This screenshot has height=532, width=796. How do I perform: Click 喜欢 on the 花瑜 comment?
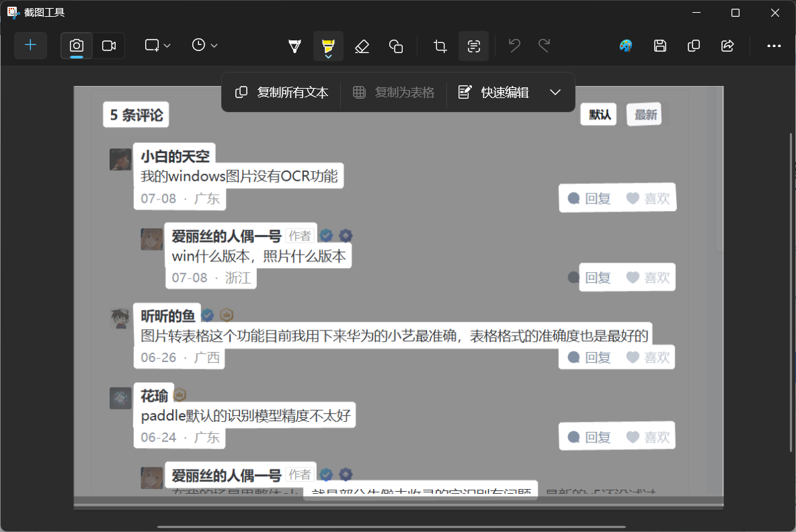tap(648, 437)
